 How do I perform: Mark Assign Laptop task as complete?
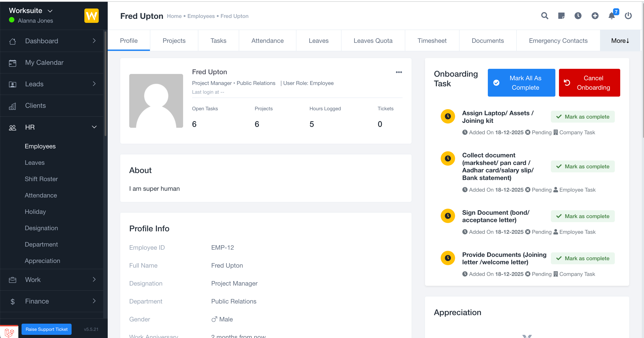coord(583,117)
